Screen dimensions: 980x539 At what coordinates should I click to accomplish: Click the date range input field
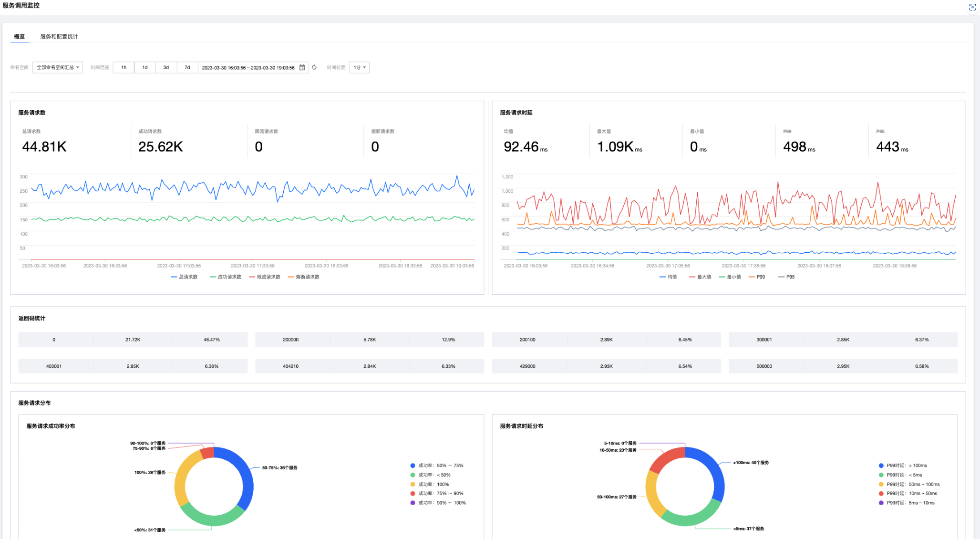pos(253,67)
